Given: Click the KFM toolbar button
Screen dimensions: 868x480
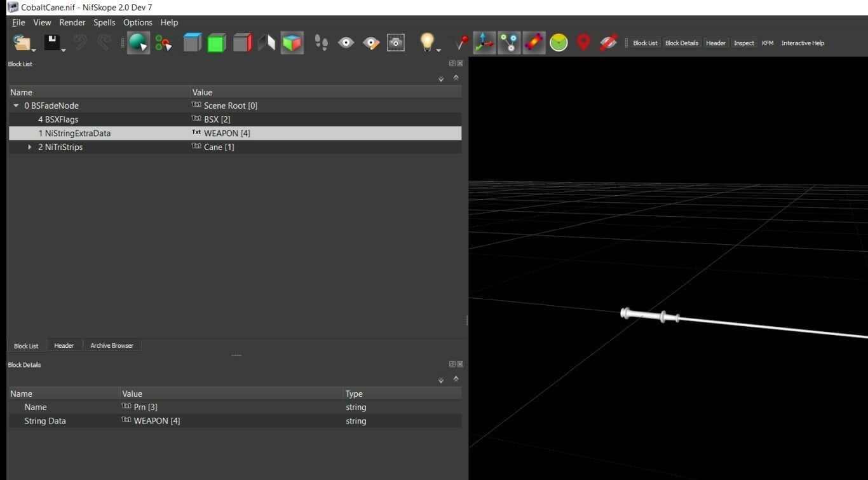Looking at the screenshot, I should [x=768, y=43].
